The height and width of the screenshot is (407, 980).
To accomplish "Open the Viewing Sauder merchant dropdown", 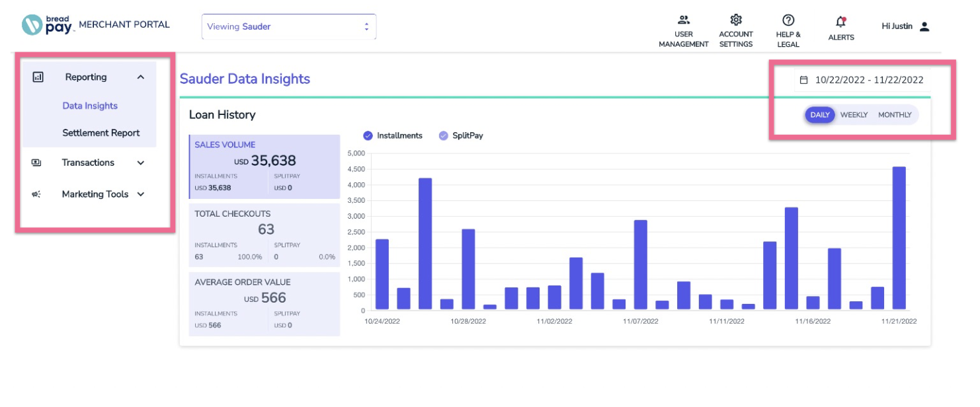I will pos(288,26).
